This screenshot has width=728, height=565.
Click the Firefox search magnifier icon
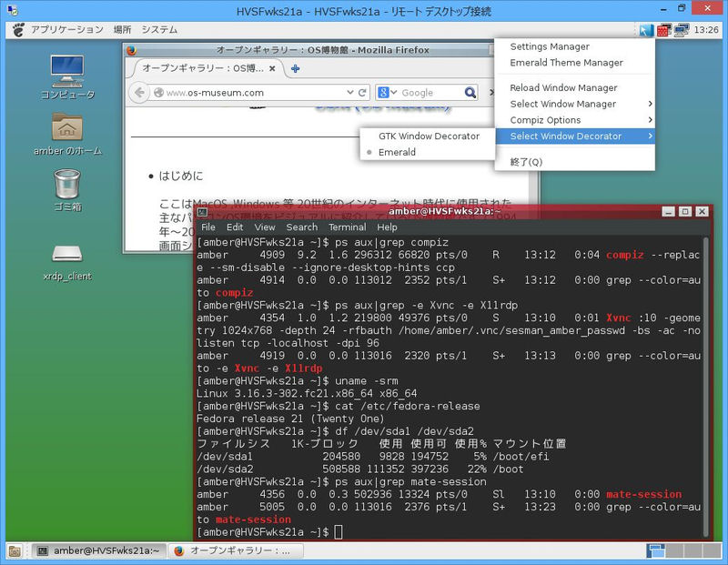coord(470,93)
